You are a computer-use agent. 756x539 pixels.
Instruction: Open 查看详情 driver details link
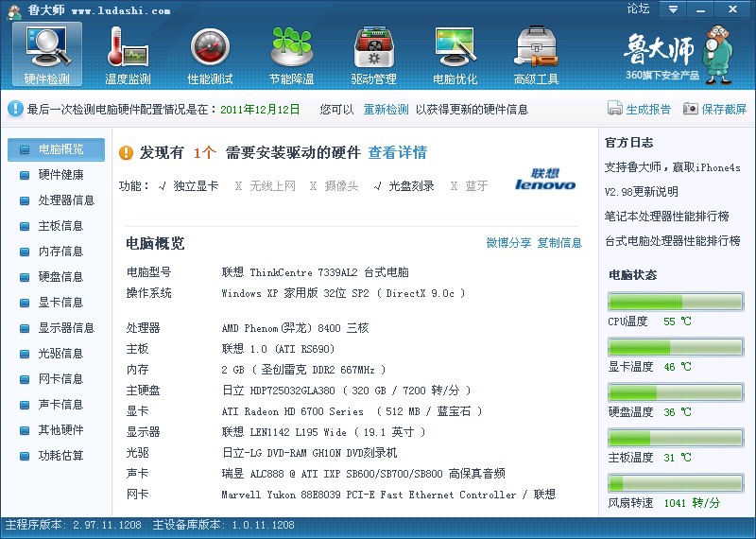point(398,153)
